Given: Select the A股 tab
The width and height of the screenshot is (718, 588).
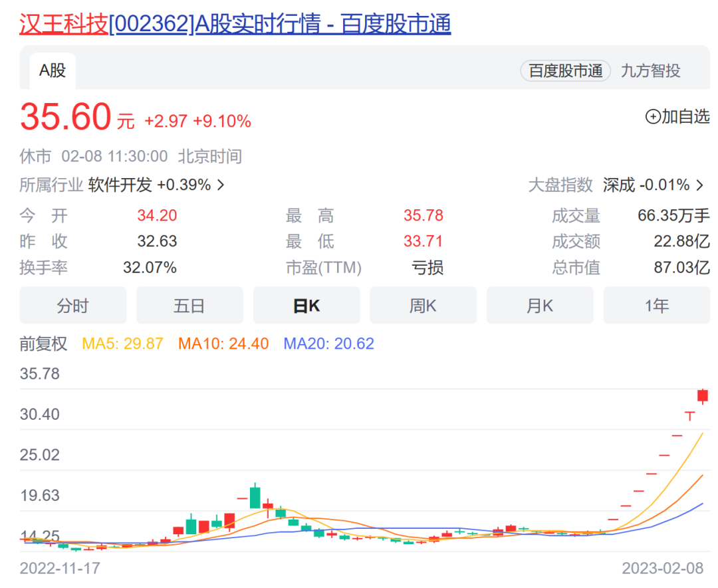Looking at the screenshot, I should (x=53, y=71).
